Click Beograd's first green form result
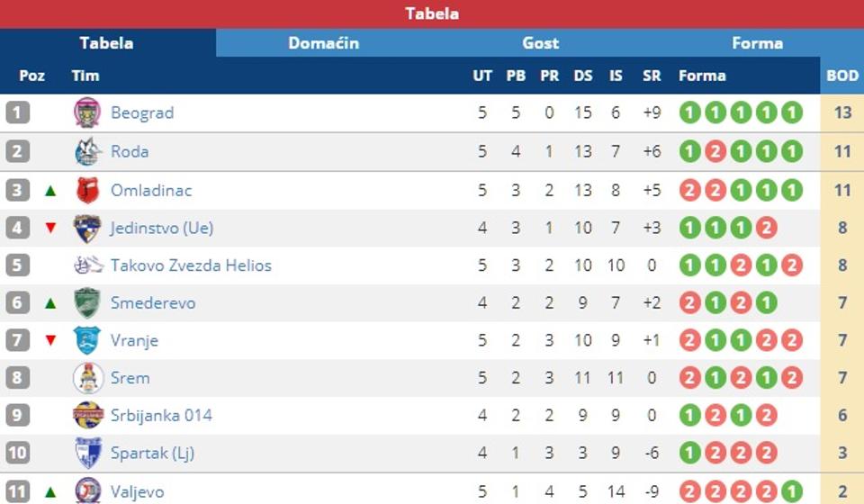Image resolution: width=864 pixels, height=504 pixels. coord(689,113)
